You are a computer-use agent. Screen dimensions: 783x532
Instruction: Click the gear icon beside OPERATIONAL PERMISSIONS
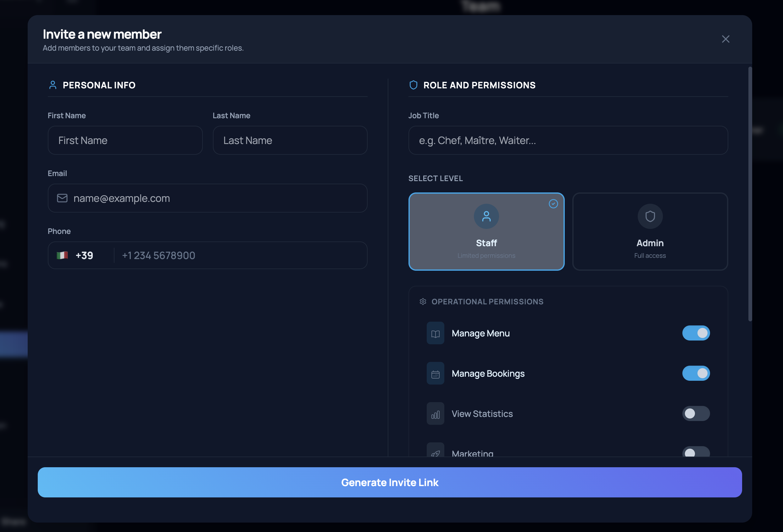point(423,302)
